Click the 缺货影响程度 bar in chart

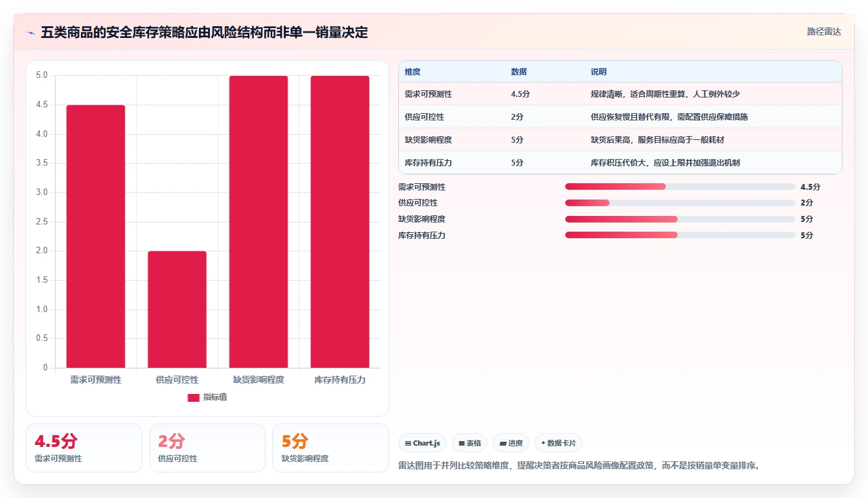(258, 222)
